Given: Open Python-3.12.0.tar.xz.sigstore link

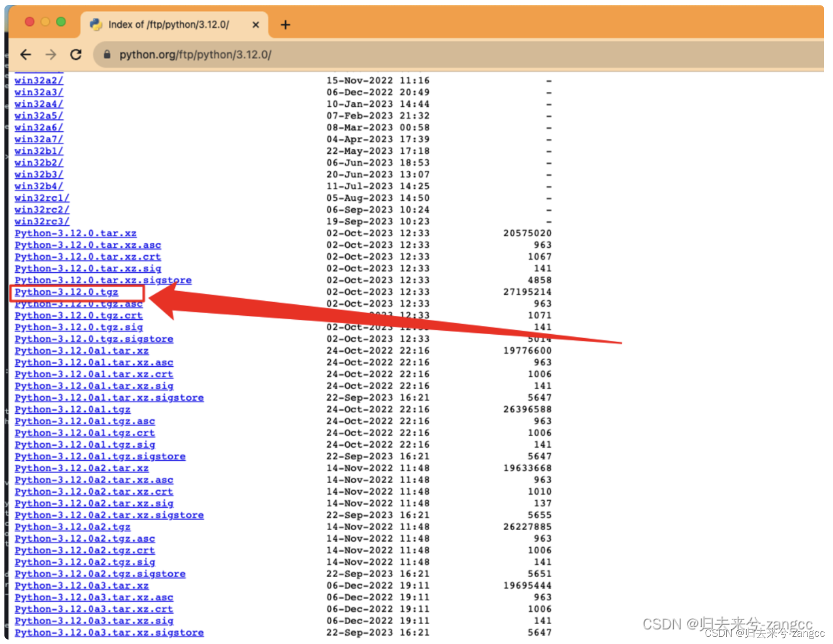Looking at the screenshot, I should 103,281.
